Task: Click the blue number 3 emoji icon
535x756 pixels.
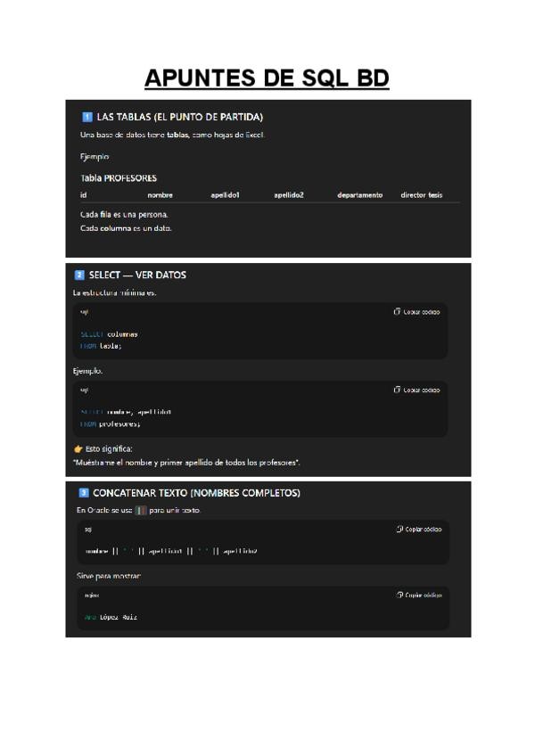Action: pyautogui.click(x=84, y=493)
